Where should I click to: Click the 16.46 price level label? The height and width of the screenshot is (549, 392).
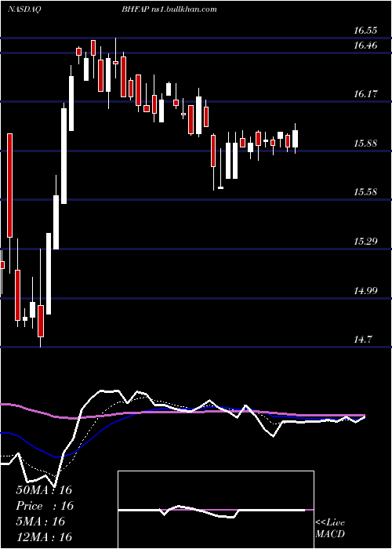[x=365, y=45]
